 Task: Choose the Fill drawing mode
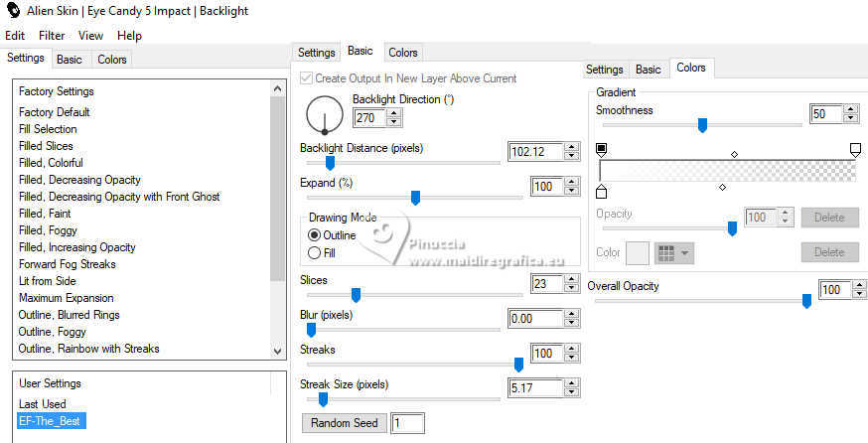pyautogui.click(x=315, y=253)
